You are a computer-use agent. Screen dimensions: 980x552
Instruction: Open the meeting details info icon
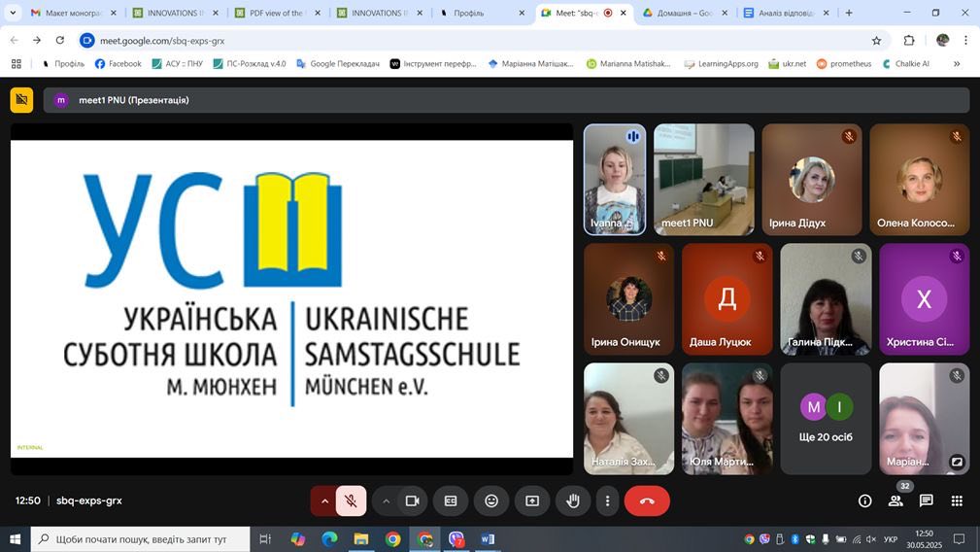[x=864, y=500]
